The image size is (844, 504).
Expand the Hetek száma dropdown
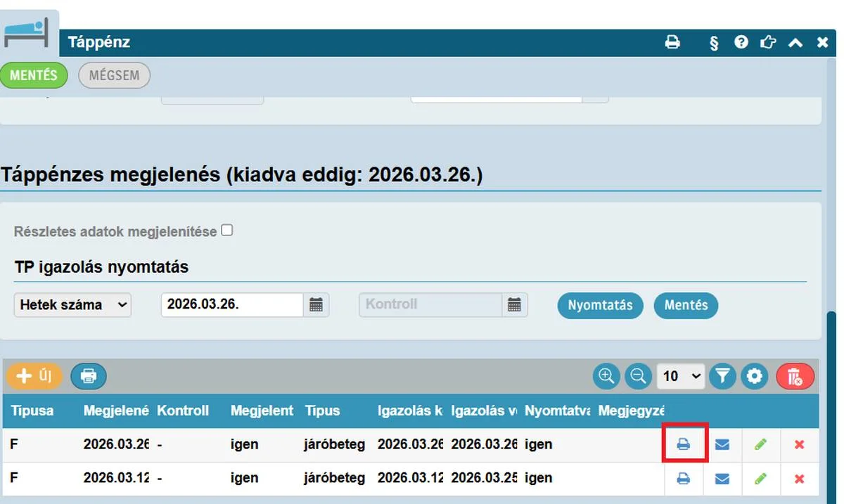(x=72, y=304)
